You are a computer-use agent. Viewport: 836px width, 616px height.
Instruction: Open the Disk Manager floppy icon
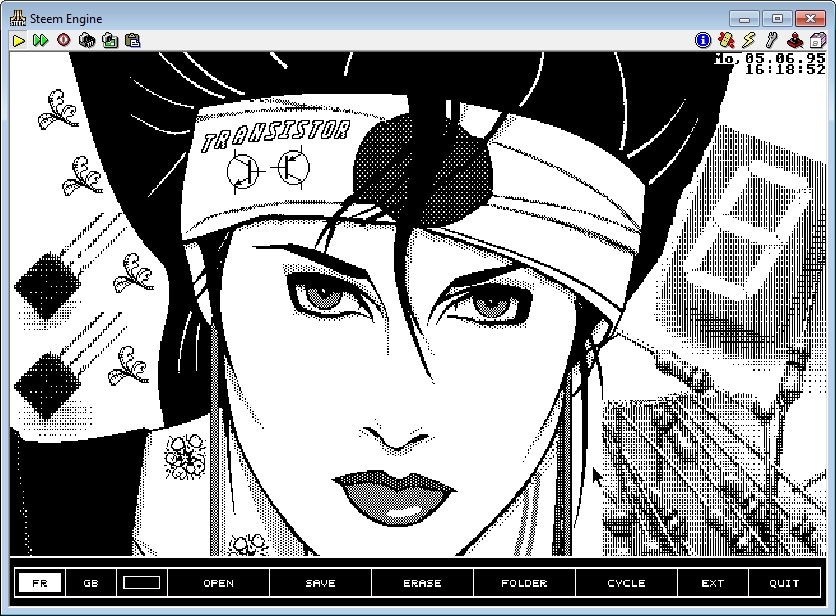817,40
